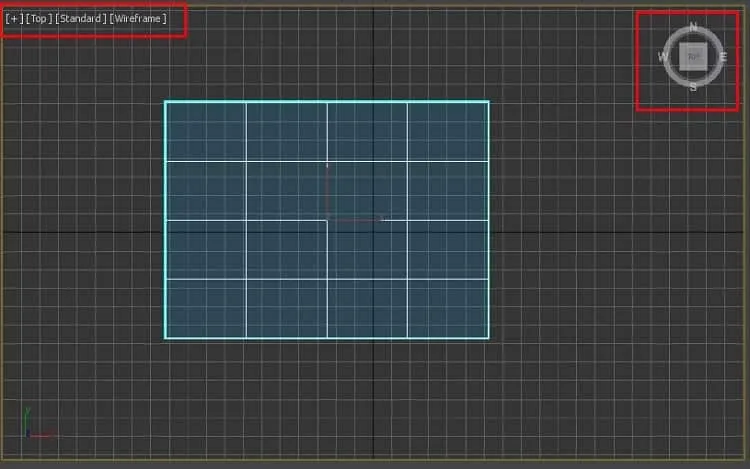This screenshot has width=750, height=469.
Task: Click the N compass letter on ViewCube
Action: pyautogui.click(x=693, y=27)
